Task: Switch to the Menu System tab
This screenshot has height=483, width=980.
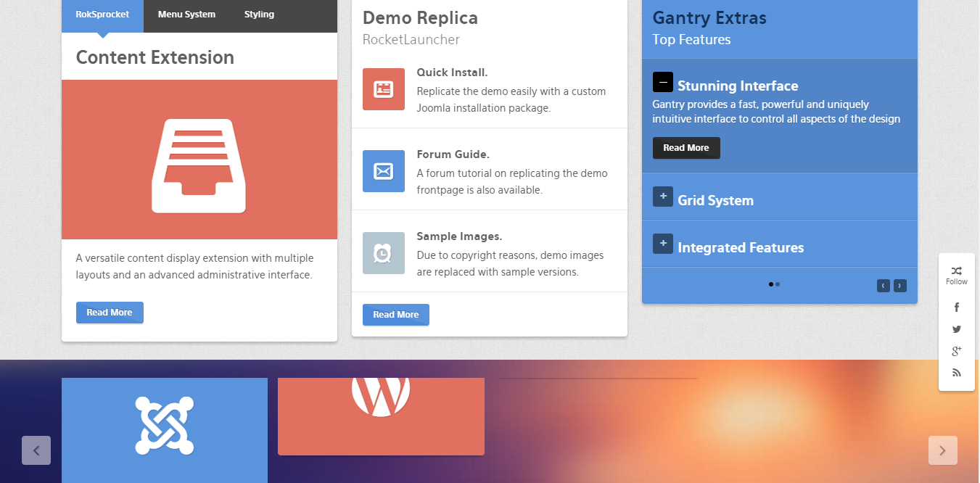Action: [x=186, y=15]
